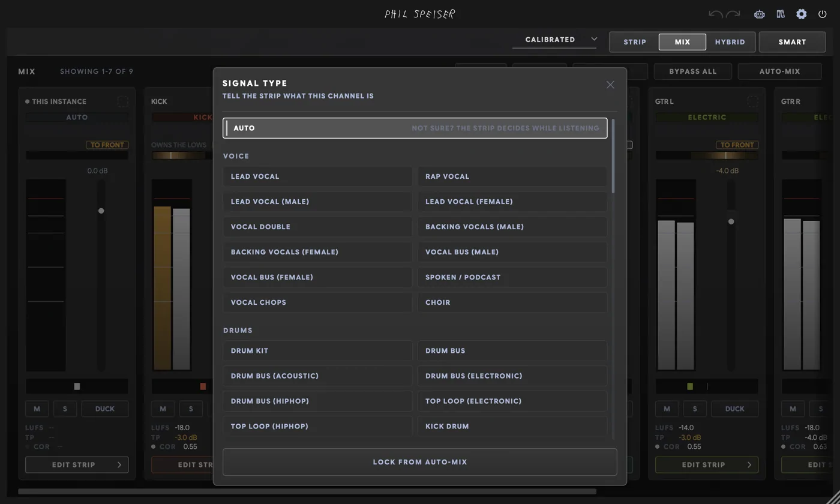Solo the This Instance strip
840x504 pixels.
[x=65, y=409]
